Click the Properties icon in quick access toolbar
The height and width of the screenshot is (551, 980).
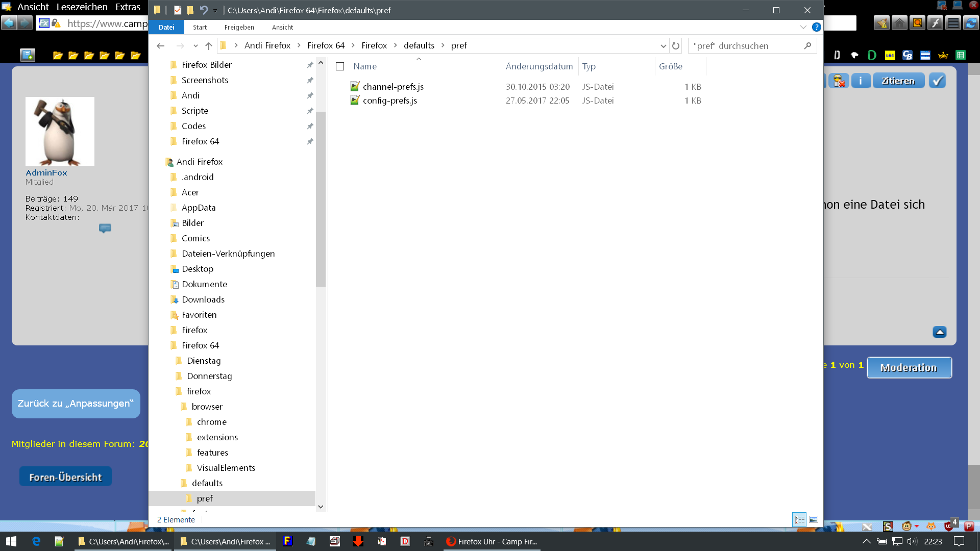[x=177, y=10]
